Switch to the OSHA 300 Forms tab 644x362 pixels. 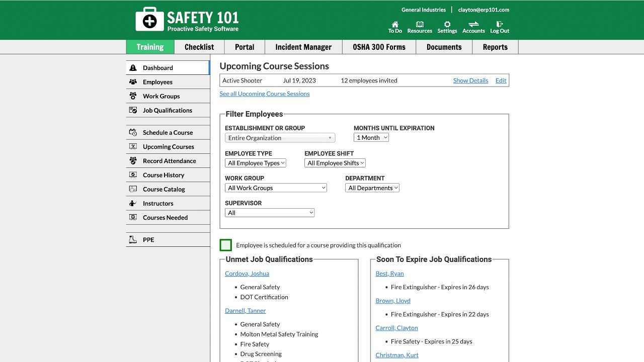pos(379,47)
